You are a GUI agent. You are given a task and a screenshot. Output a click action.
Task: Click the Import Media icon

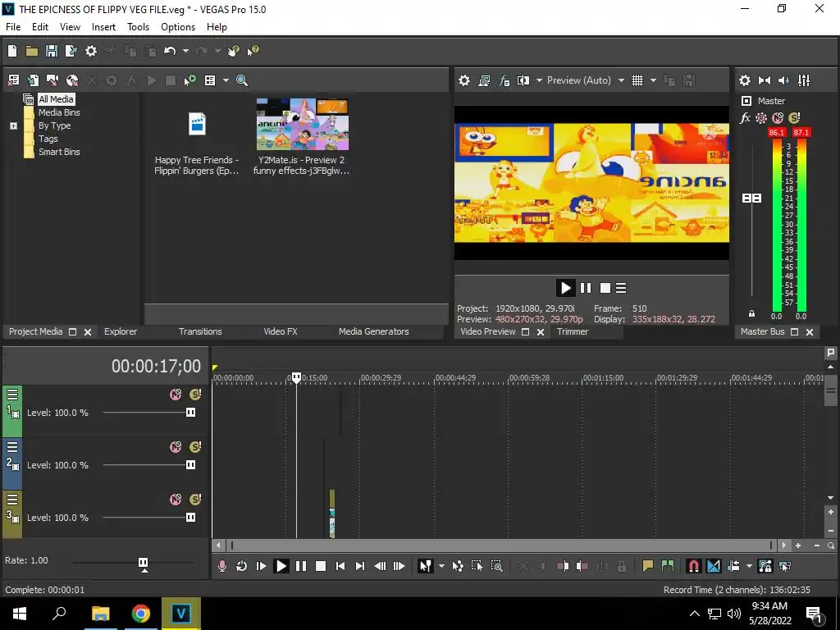pyautogui.click(x=33, y=80)
